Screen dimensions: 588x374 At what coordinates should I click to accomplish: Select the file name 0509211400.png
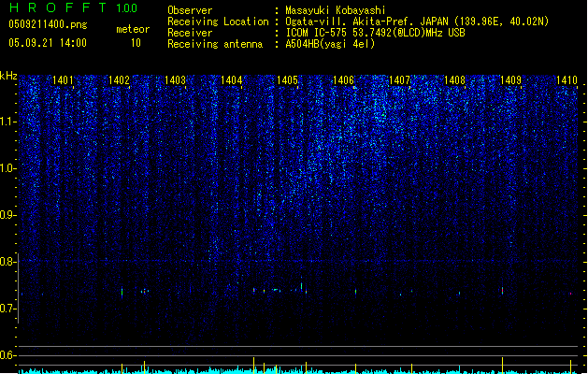coord(48,24)
